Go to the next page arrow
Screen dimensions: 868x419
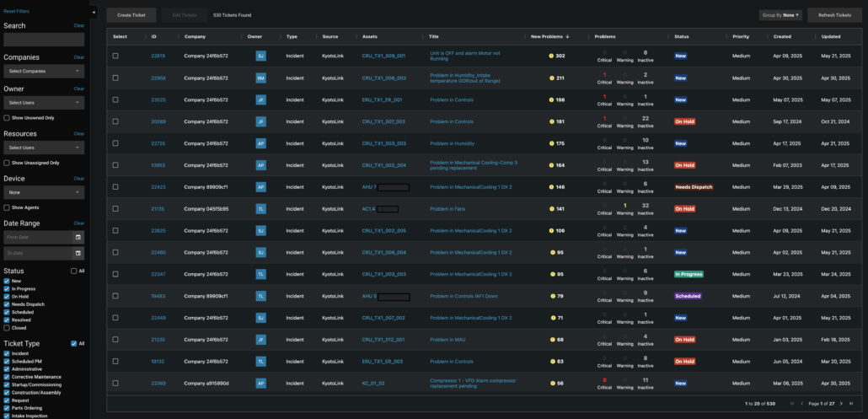(x=841, y=404)
